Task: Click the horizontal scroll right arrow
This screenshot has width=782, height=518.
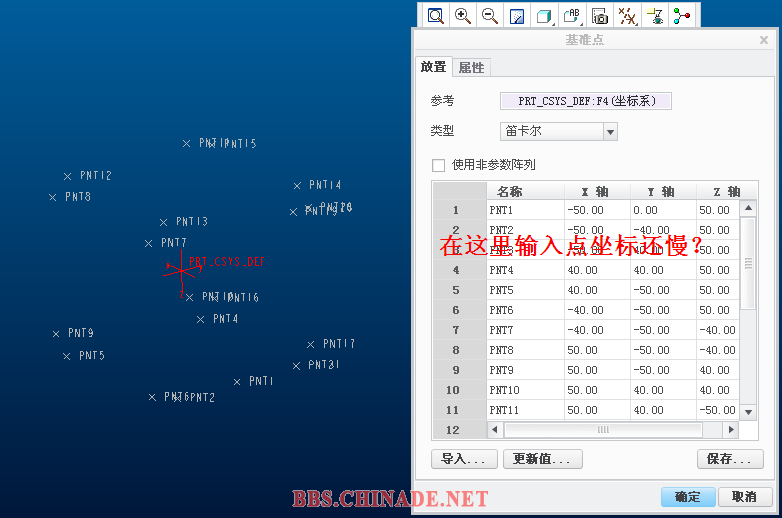Action: [x=731, y=430]
